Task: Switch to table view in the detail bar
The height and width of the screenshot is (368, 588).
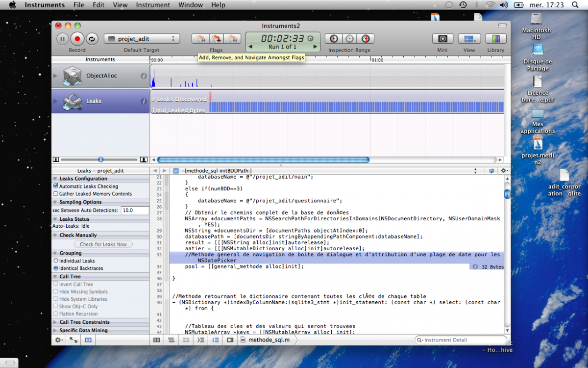Action: click(x=157, y=340)
